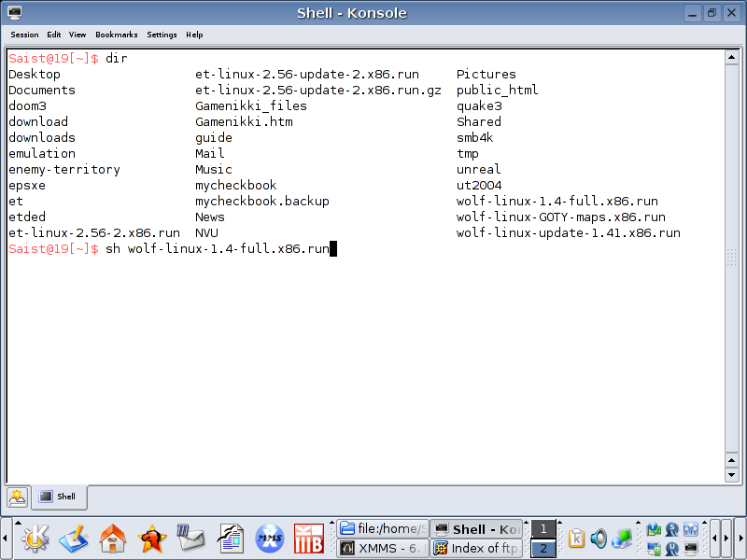The image size is (747, 560).
Task: Open the red KB panel launcher icon
Action: 309,539
